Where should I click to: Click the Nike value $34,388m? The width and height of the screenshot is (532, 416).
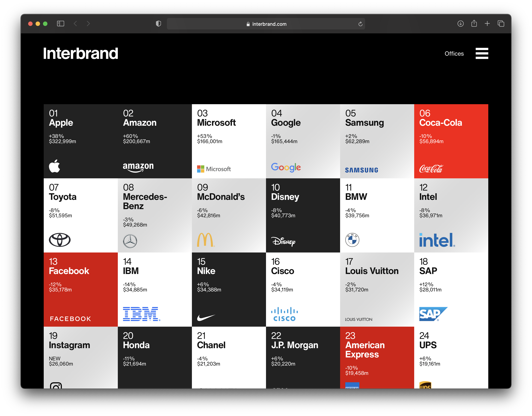coord(209,290)
